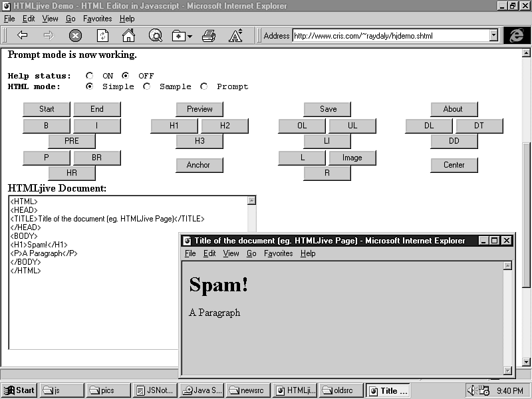Viewport: 532px width, 399px height.
Task: Click the volume speaker tray icon
Action: [471, 390]
